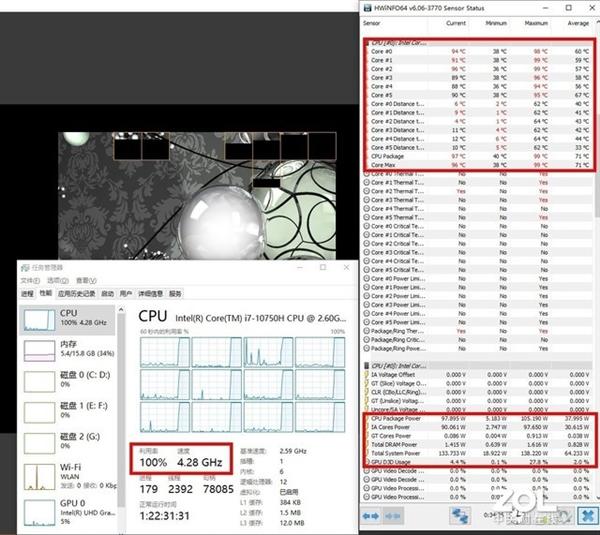
Task: Click the 4.28 GHz speed value in Task Manager
Action: 200,462
